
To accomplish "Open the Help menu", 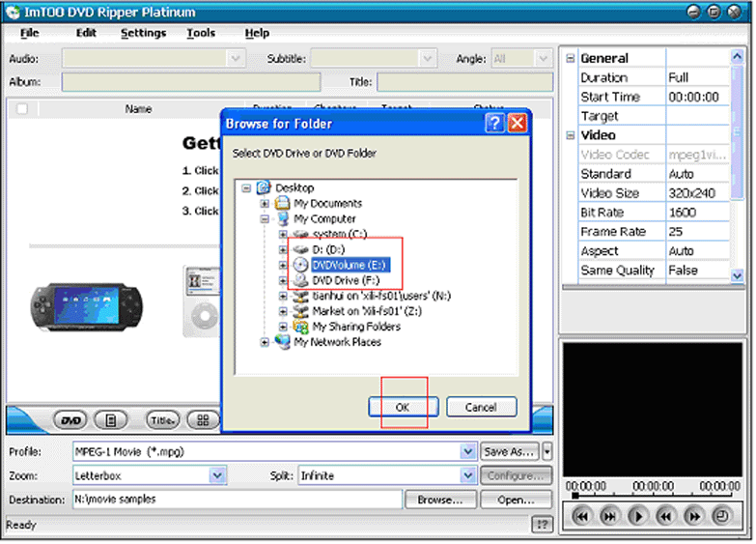I will (x=258, y=33).
